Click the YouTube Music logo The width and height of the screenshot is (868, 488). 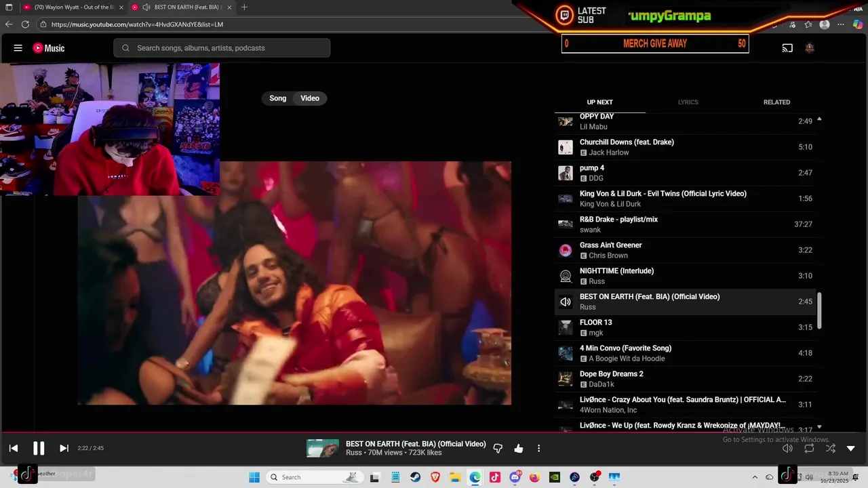tap(49, 48)
